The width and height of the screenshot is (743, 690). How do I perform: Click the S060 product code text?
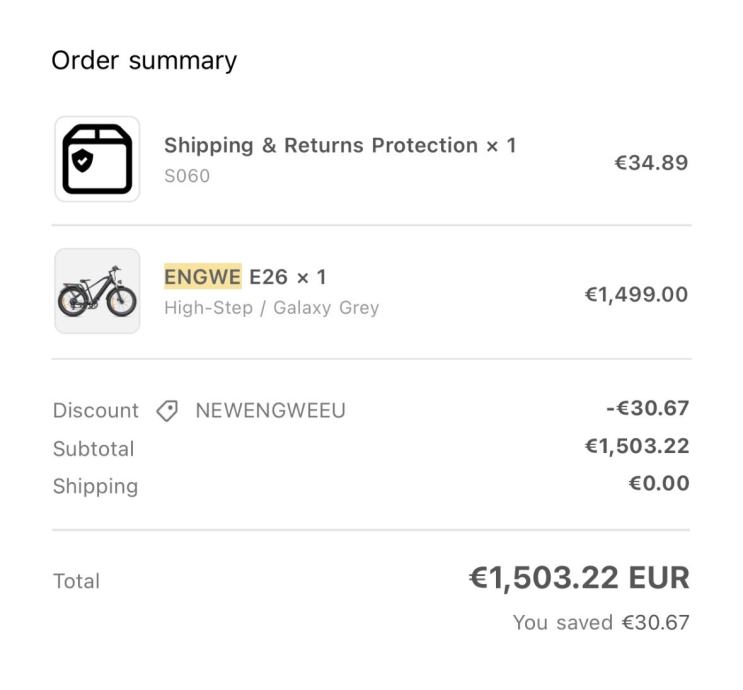[x=187, y=177]
